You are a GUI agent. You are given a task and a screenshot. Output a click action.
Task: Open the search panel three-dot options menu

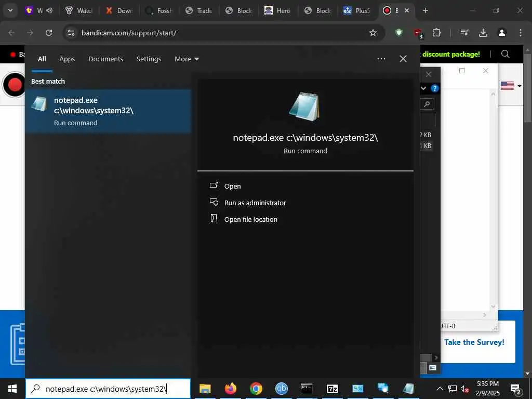(381, 59)
